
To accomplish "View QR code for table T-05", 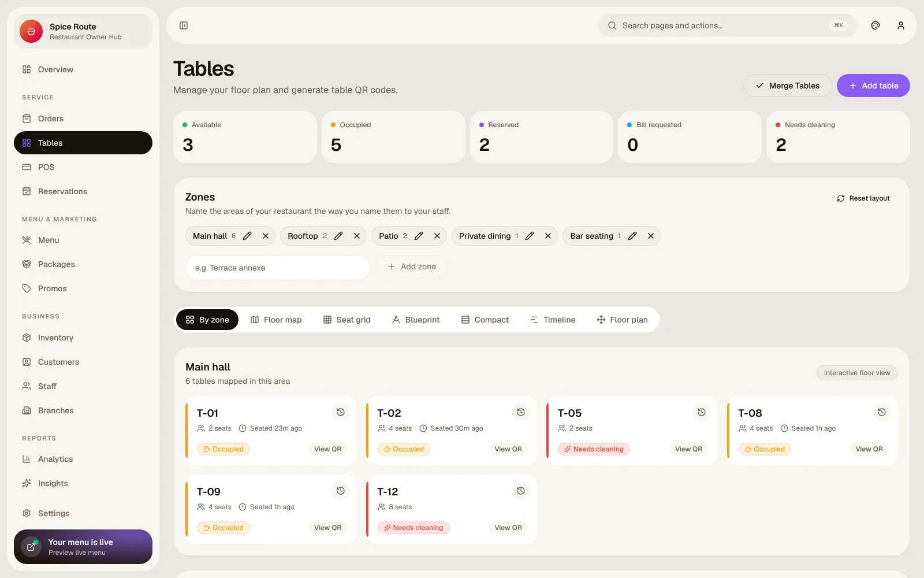I will (x=688, y=449).
